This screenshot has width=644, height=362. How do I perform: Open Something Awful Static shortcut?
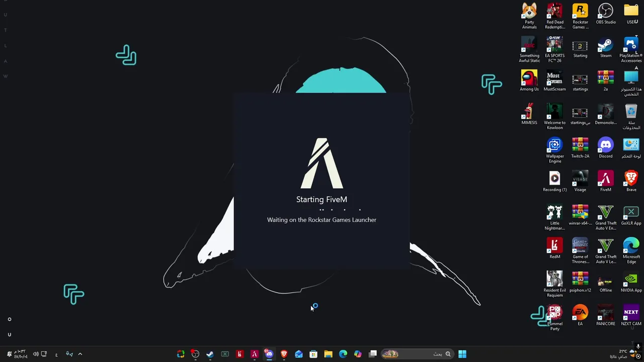[529, 50]
